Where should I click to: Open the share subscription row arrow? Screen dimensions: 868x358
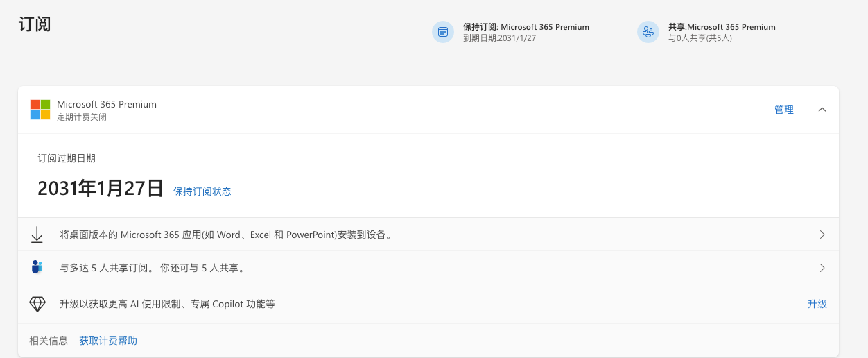click(822, 268)
